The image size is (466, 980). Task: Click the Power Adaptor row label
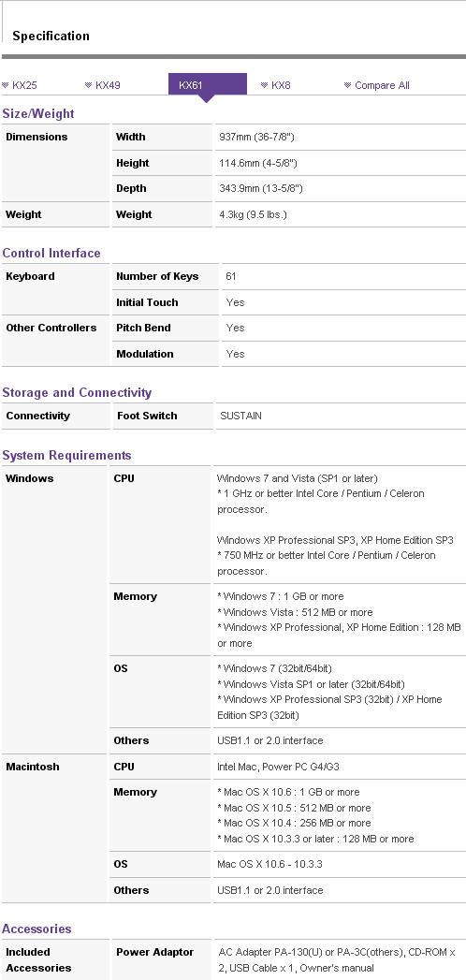(x=155, y=953)
